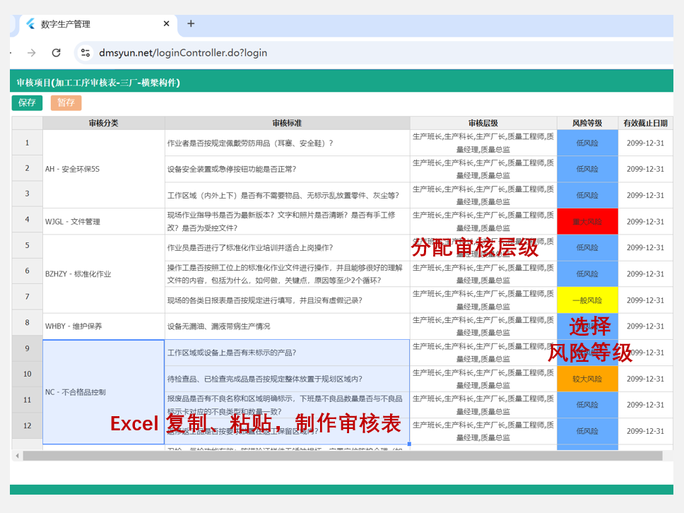Open the yellow 一般风险 risk level cell
Viewport: 684px width, 513px height.
tap(587, 299)
